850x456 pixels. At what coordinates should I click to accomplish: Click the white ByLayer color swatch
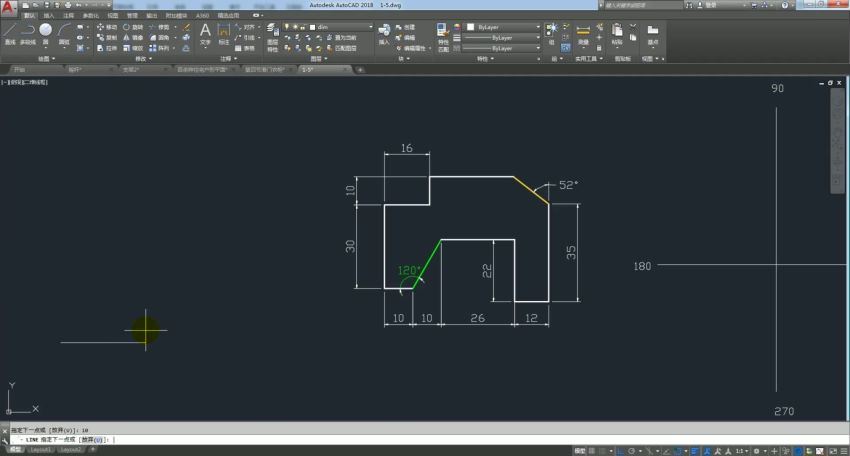471,27
